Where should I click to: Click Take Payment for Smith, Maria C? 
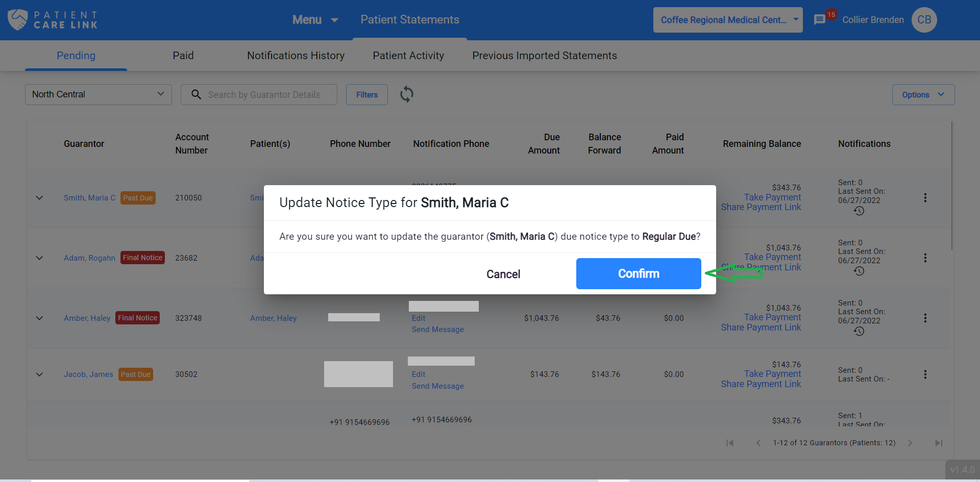(772, 197)
